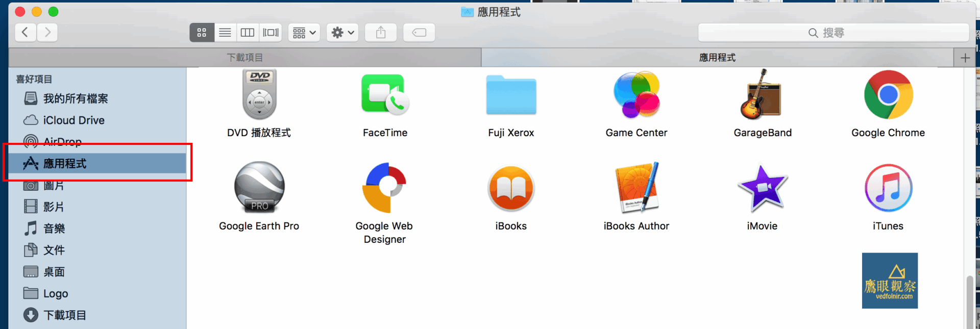Add a new Finder tab
The width and height of the screenshot is (980, 329).
click(x=965, y=58)
